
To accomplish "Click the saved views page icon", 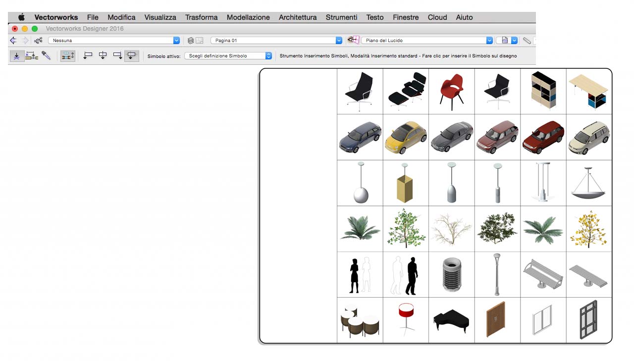I will point(505,41).
